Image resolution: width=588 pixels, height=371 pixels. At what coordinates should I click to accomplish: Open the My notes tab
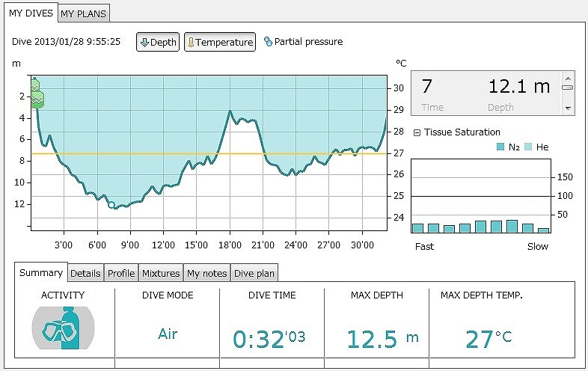pos(206,273)
